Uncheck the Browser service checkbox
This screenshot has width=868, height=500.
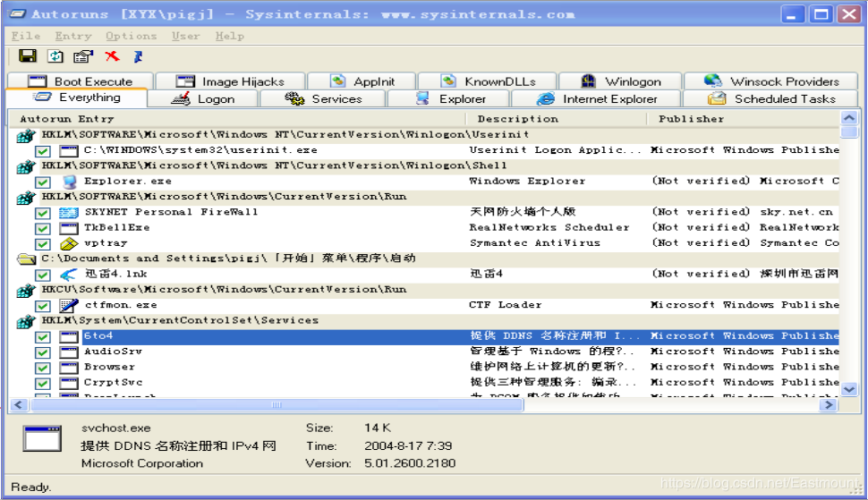click(x=43, y=368)
